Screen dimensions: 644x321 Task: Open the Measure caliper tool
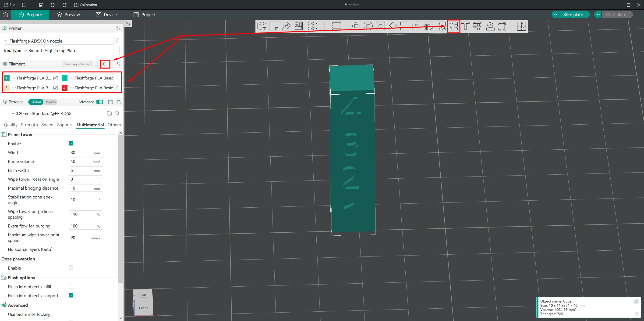tap(478, 26)
